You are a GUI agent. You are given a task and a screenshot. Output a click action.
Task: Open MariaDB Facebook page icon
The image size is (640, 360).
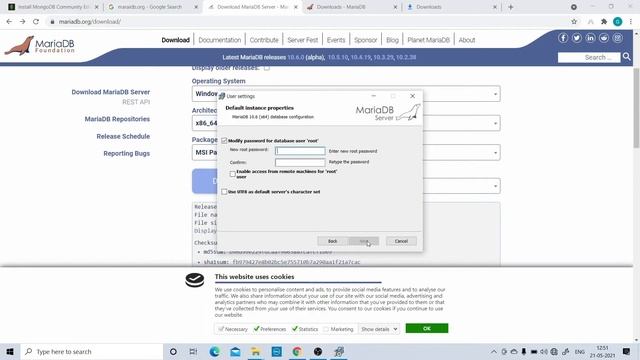[x=563, y=38]
